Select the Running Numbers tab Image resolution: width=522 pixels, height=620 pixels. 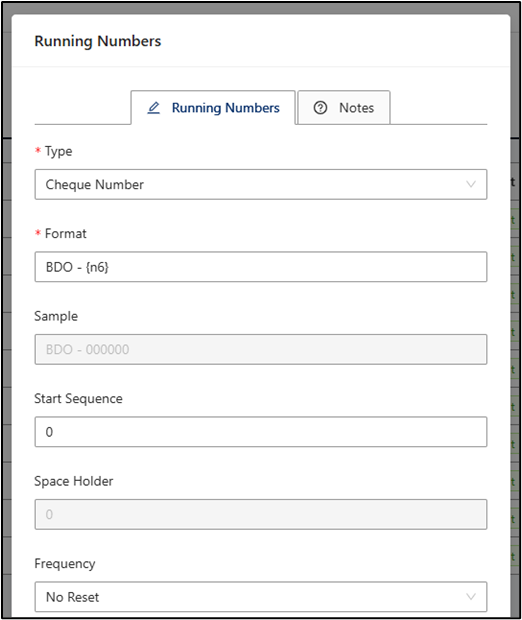click(213, 108)
